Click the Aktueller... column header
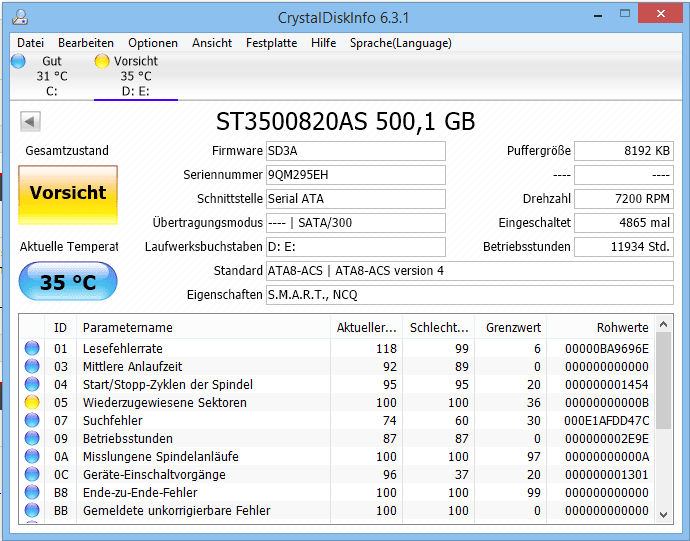 tap(367, 328)
